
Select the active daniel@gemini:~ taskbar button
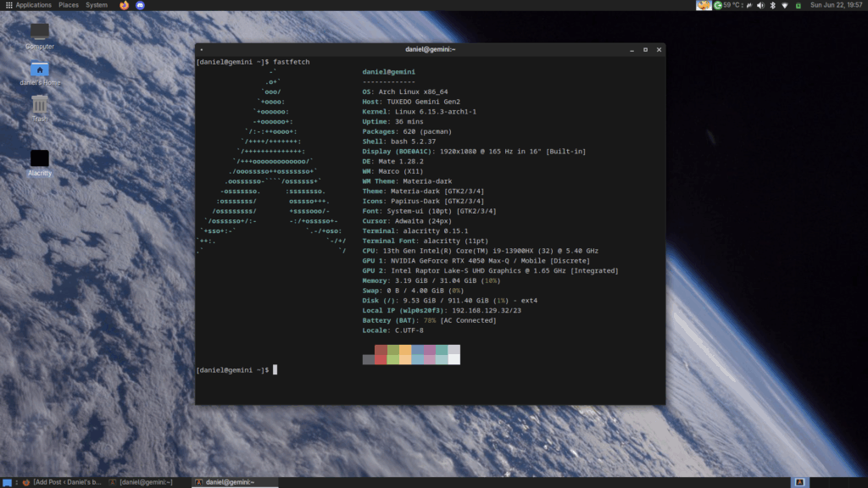pyautogui.click(x=235, y=482)
